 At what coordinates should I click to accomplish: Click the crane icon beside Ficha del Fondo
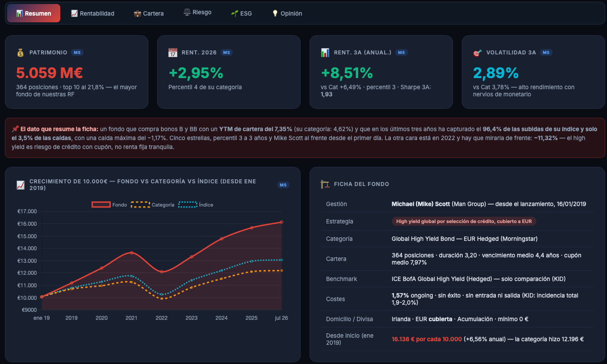[325, 184]
